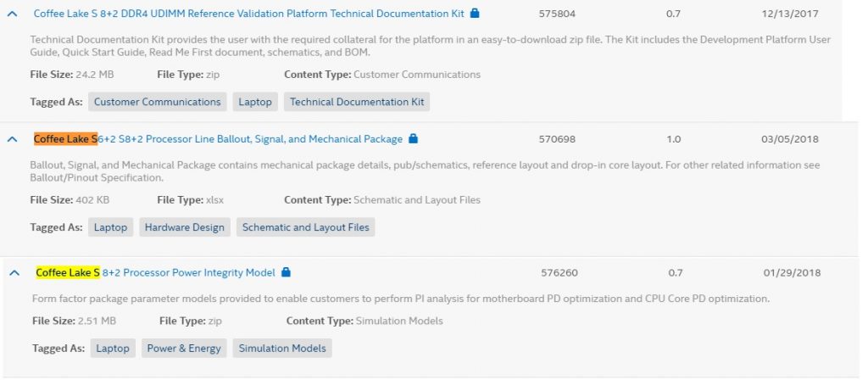
Task: Collapse the Technical Documentation Kit entry chevron
Action: (12, 14)
